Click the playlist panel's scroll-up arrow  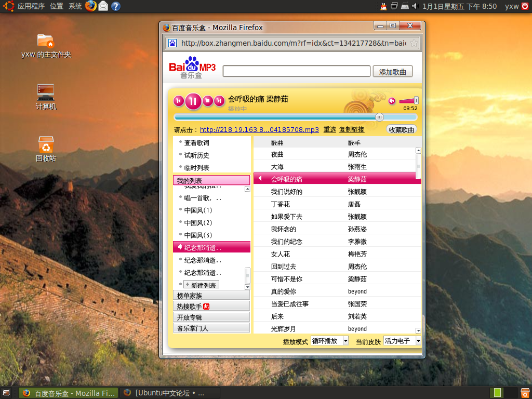pyautogui.click(x=247, y=189)
